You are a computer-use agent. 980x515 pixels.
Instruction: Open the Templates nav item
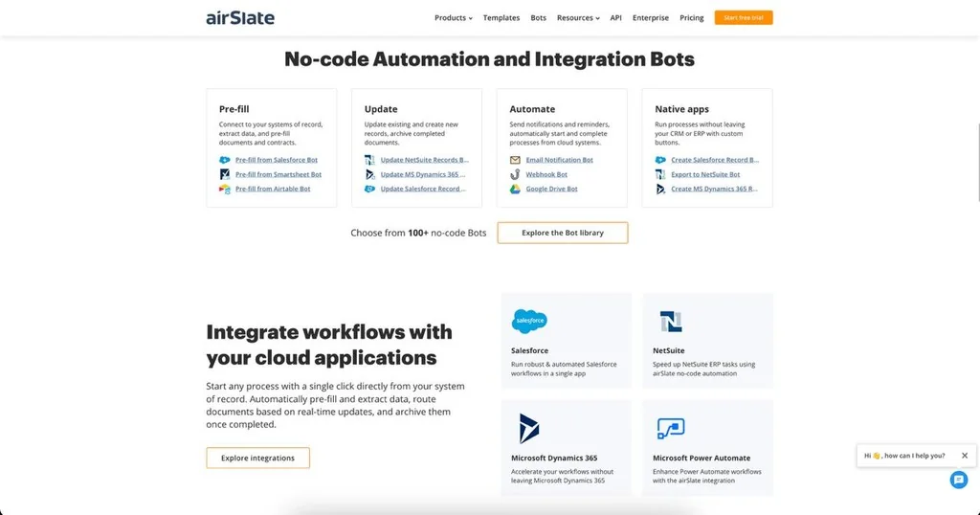click(501, 17)
